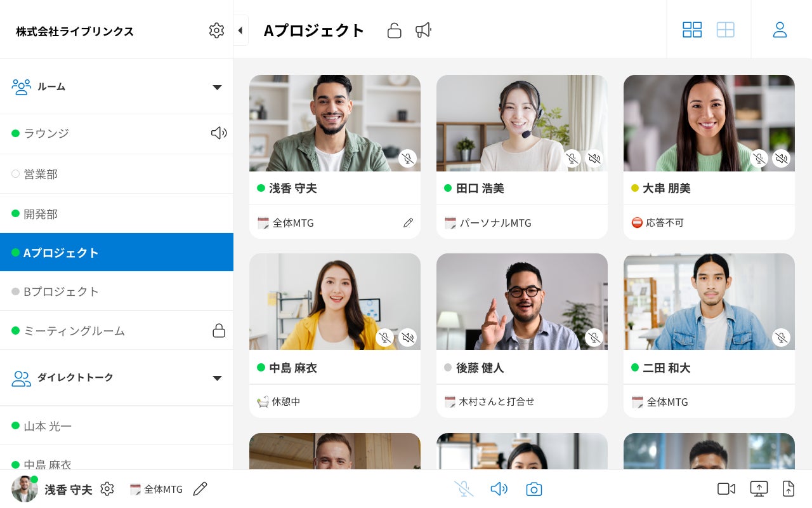Viewport: 812px width, 508px height.
Task: Start video with the video camera icon
Action: tap(726, 489)
